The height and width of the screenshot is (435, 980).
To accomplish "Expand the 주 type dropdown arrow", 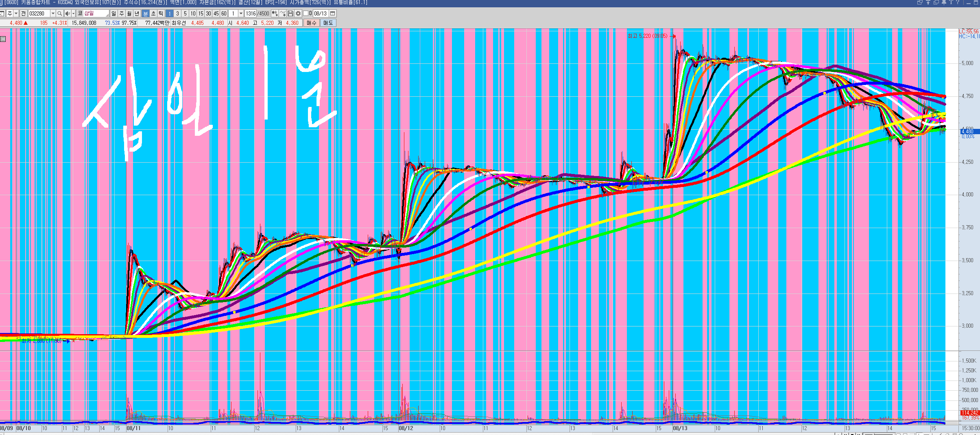I will (x=16, y=13).
